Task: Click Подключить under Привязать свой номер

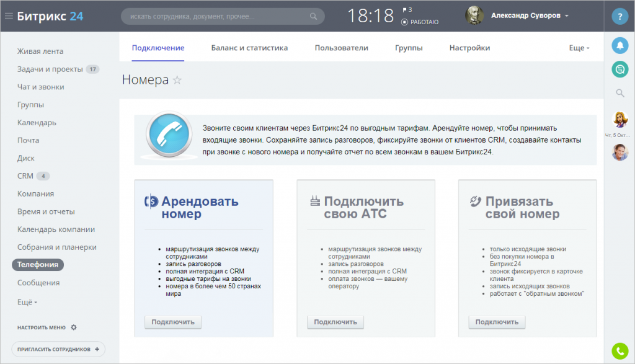Action: click(497, 322)
